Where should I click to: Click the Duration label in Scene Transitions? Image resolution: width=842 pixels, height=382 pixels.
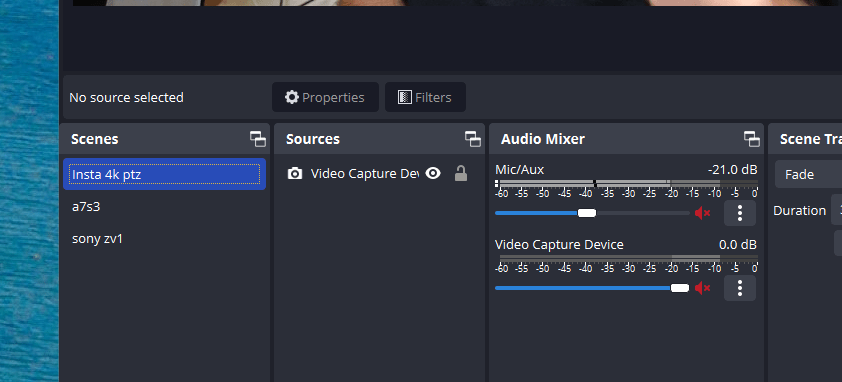tap(800, 211)
